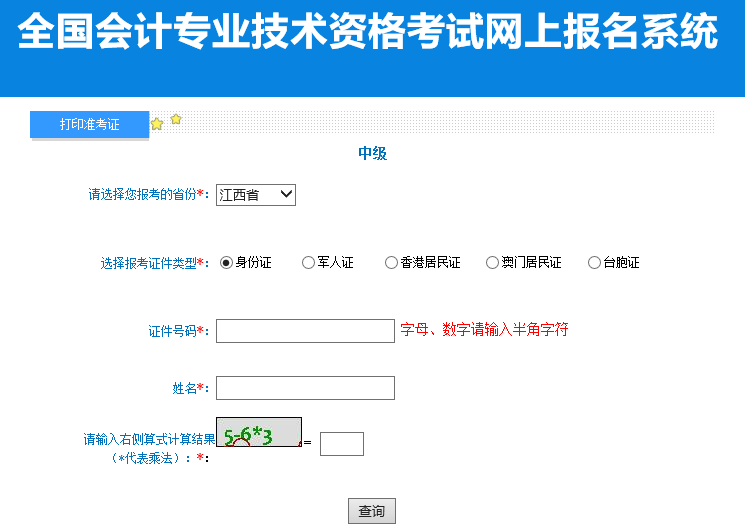This screenshot has height=531, width=745.
Task: Select the 军人证 radio button
Action: (308, 262)
